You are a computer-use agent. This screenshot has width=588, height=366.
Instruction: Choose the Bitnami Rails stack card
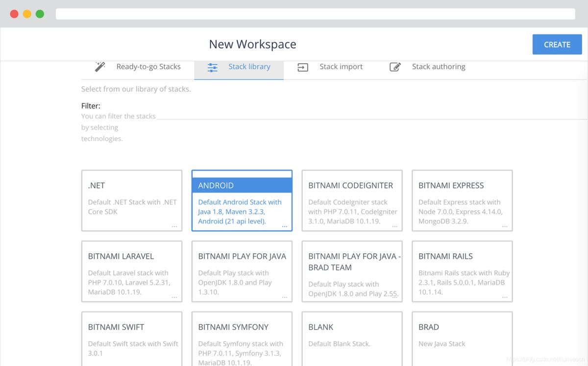coord(462,271)
